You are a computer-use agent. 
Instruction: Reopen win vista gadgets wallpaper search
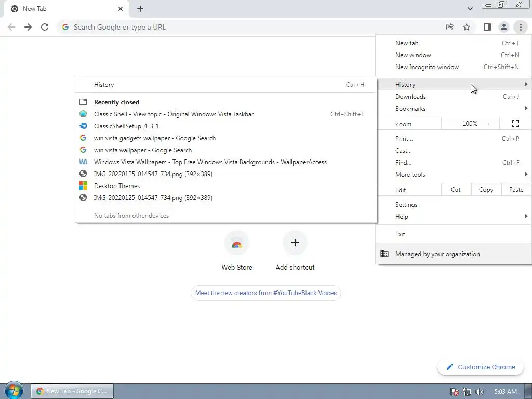pos(225,138)
